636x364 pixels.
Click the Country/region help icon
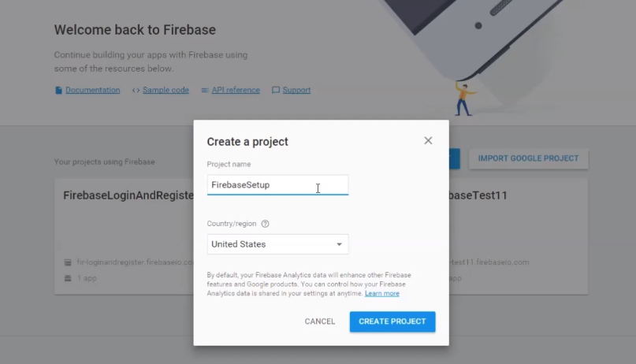tap(265, 224)
